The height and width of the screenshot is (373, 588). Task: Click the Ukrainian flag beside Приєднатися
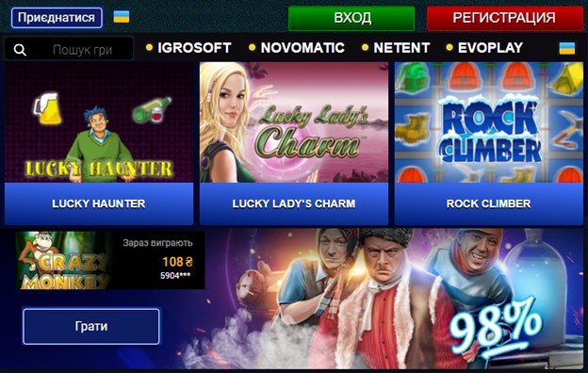(122, 17)
